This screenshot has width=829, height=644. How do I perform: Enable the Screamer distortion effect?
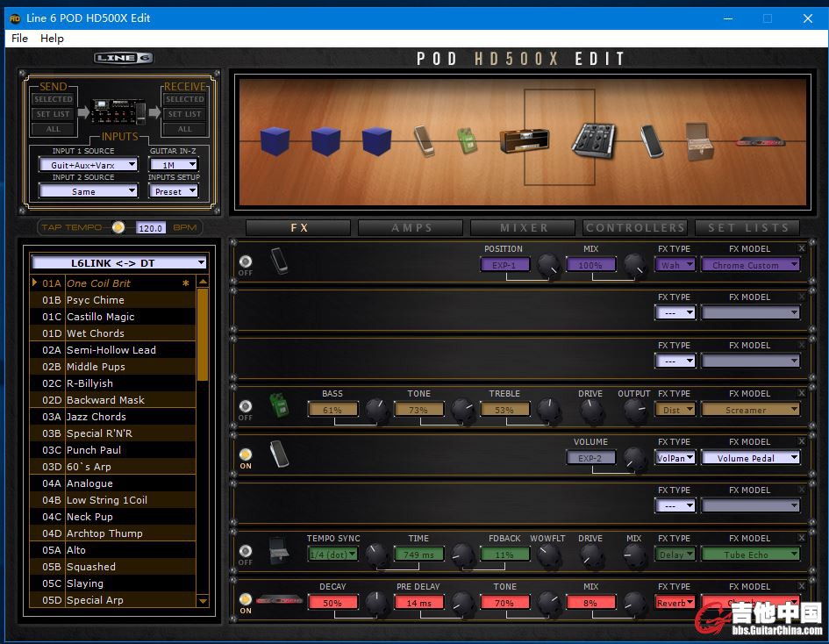point(246,406)
